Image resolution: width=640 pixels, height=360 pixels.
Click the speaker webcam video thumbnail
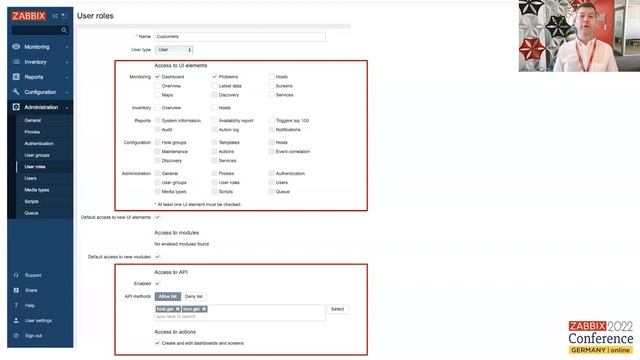(x=579, y=36)
